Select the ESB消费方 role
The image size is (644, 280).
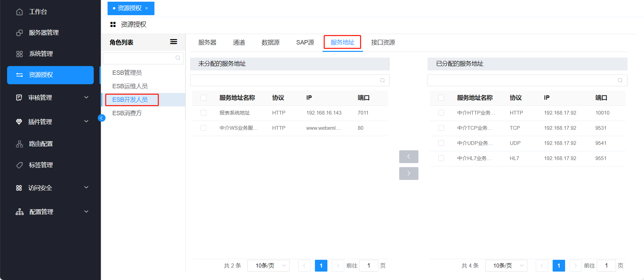point(127,113)
